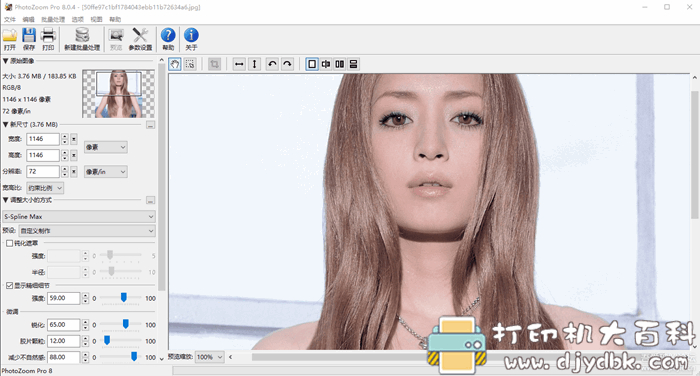Open the 预设 preset dropdown
700x376 pixels.
pyautogui.click(x=87, y=231)
